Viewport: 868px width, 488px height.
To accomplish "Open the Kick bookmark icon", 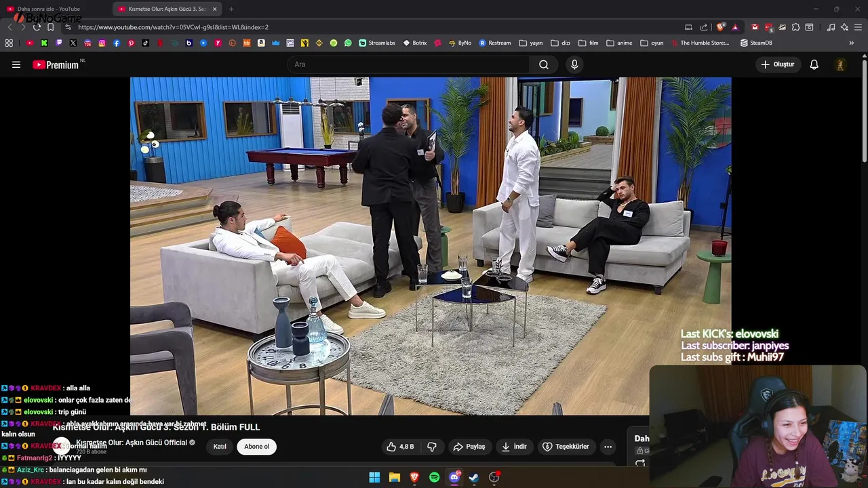I will [44, 43].
